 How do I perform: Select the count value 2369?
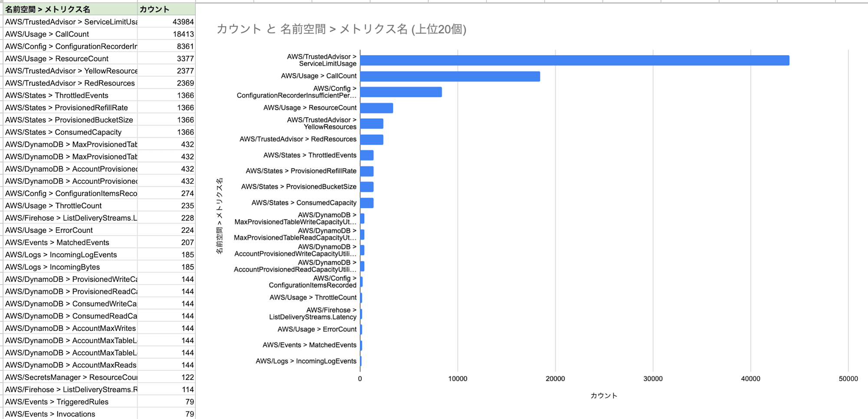[x=166, y=83]
